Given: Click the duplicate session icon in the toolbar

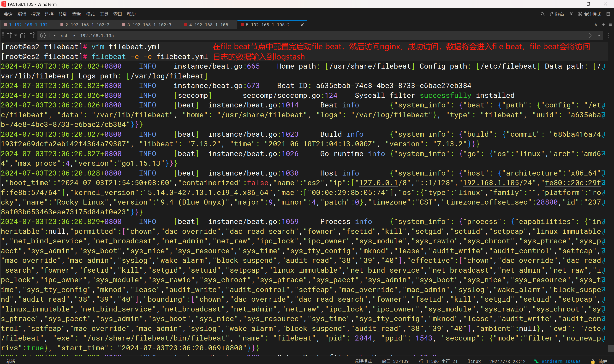Looking at the screenshot, I should pyautogui.click(x=32, y=35).
